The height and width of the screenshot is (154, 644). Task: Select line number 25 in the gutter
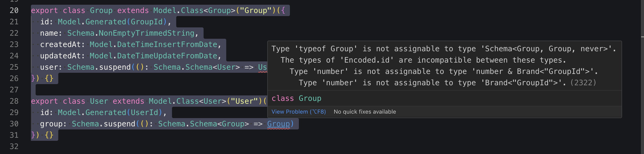(14, 67)
